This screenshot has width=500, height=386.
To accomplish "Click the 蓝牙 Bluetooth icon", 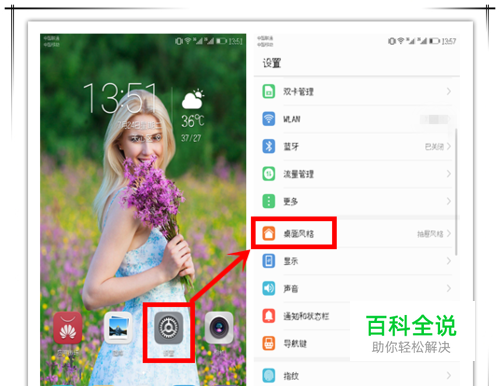I will pos(269,146).
